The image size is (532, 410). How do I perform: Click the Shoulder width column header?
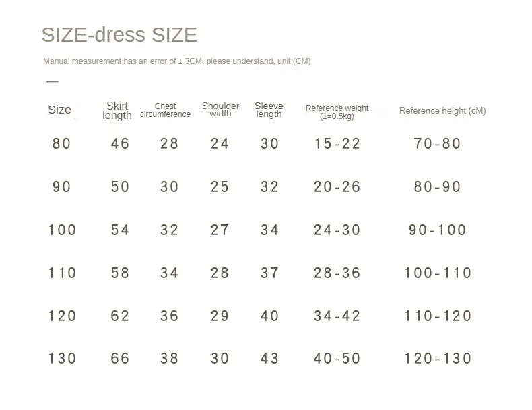[220, 110]
